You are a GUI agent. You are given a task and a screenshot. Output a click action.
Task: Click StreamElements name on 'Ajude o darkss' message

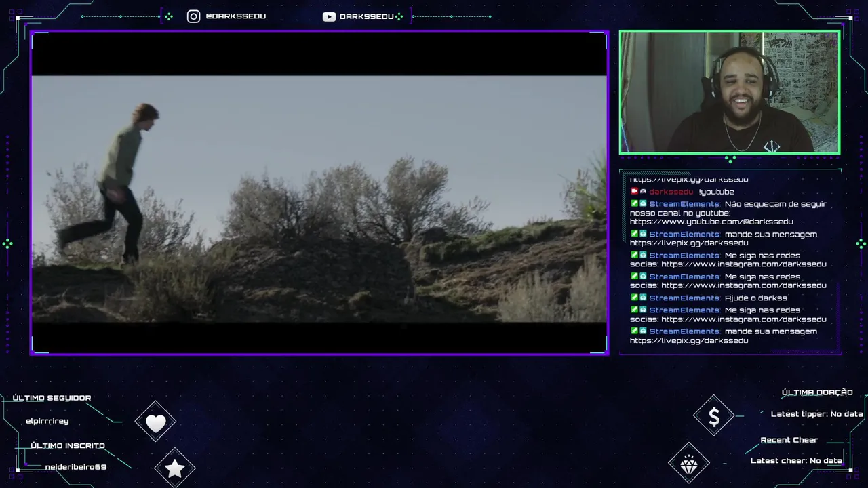tap(684, 298)
